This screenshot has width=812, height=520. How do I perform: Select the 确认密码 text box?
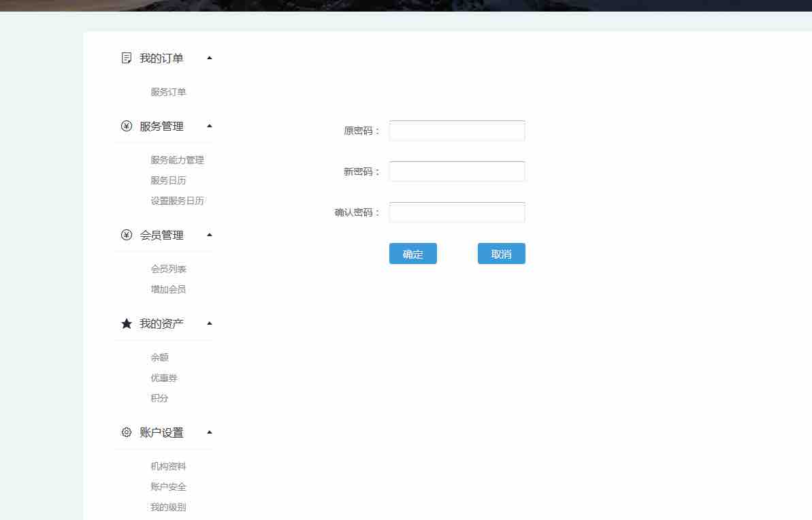pos(457,212)
